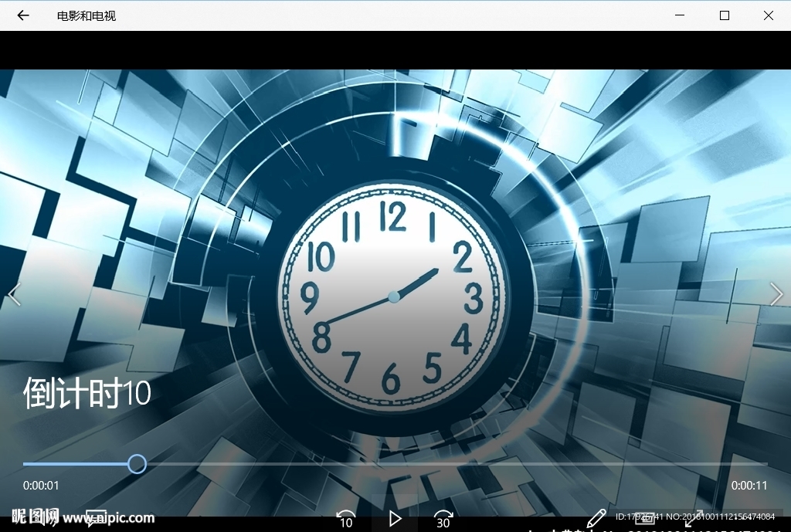Skip back 10 seconds

point(346,520)
